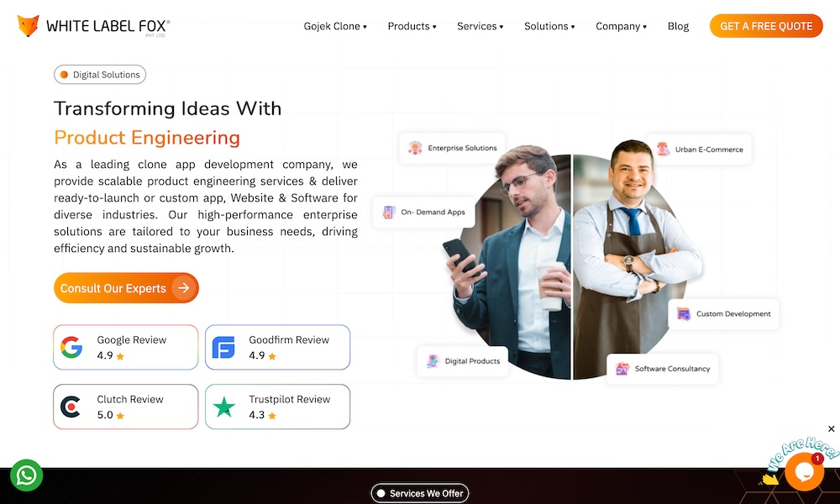The width and height of the screenshot is (840, 504).
Task: Expand the Gojek Clone dropdown menu
Action: [x=335, y=26]
